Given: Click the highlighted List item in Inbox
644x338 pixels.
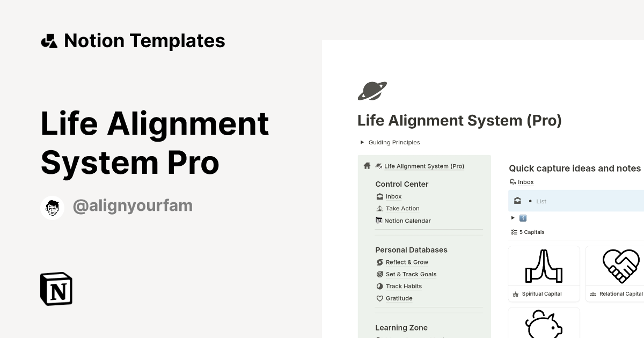Looking at the screenshot, I should pos(541,201).
